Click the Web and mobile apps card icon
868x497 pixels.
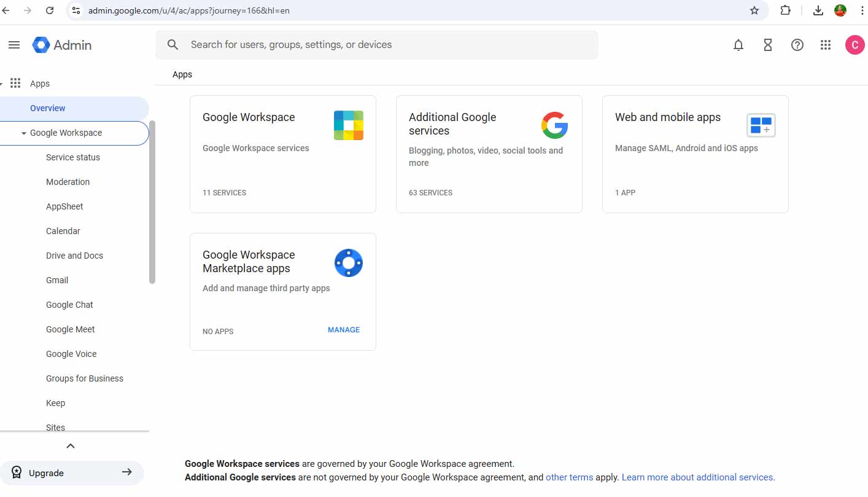pyautogui.click(x=761, y=125)
